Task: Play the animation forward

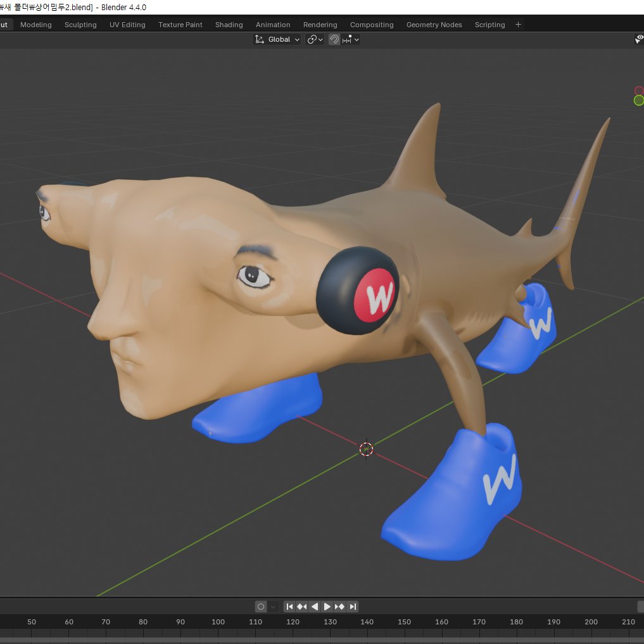Action: (x=327, y=607)
